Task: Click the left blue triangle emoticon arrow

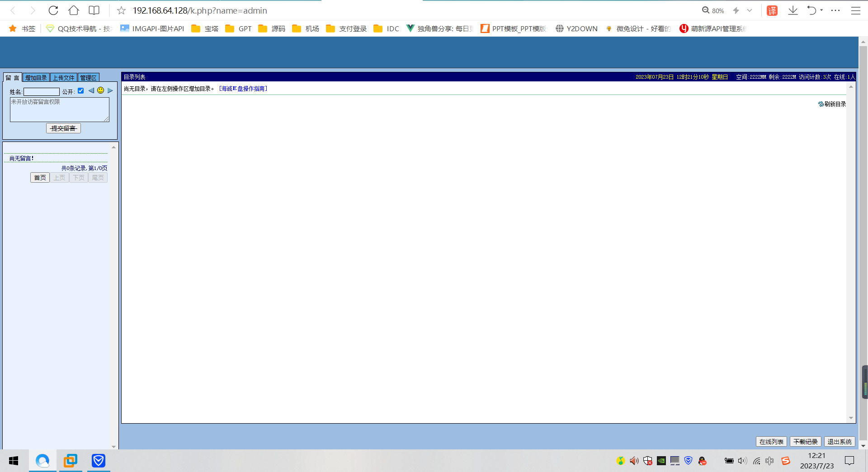Action: coord(91,90)
